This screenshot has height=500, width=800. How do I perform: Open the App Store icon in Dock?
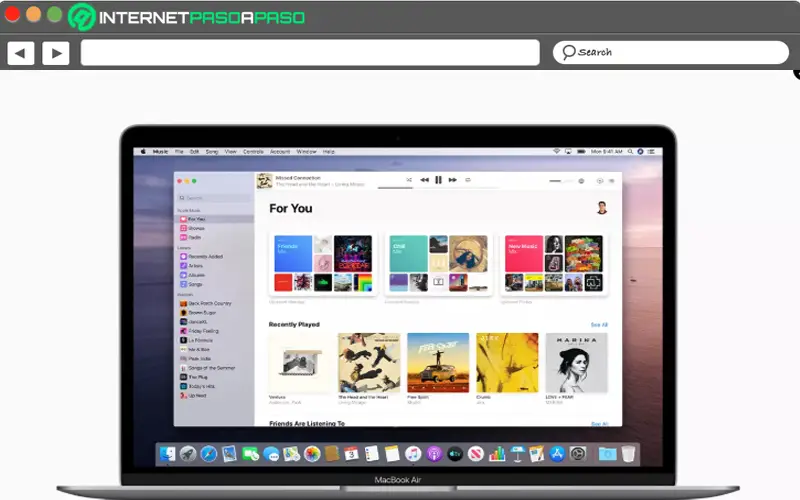(557, 454)
